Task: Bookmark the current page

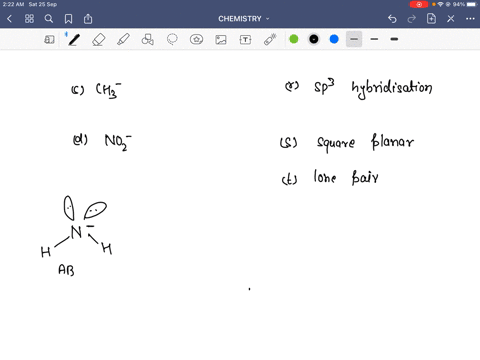Action: [x=68, y=19]
